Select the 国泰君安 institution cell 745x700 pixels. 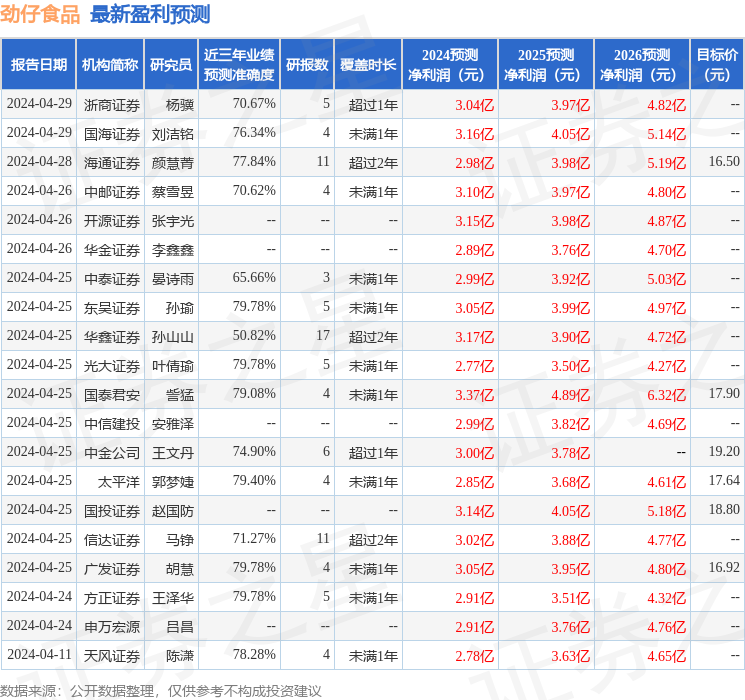(112, 394)
